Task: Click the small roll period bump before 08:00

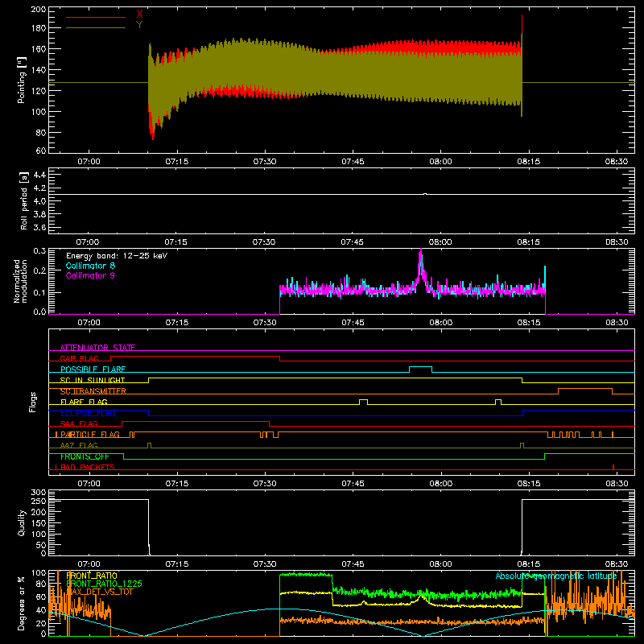Action: click(x=425, y=194)
